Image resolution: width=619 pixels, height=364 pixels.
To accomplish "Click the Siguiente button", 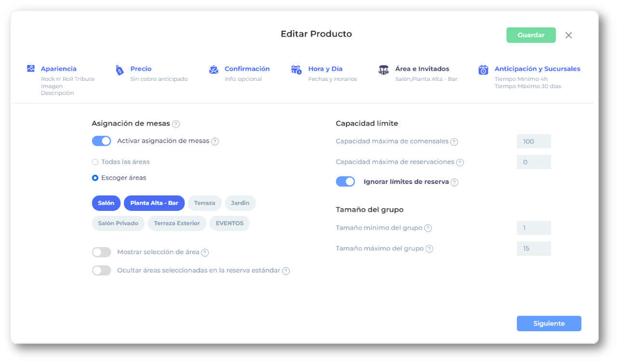I will [x=549, y=324].
